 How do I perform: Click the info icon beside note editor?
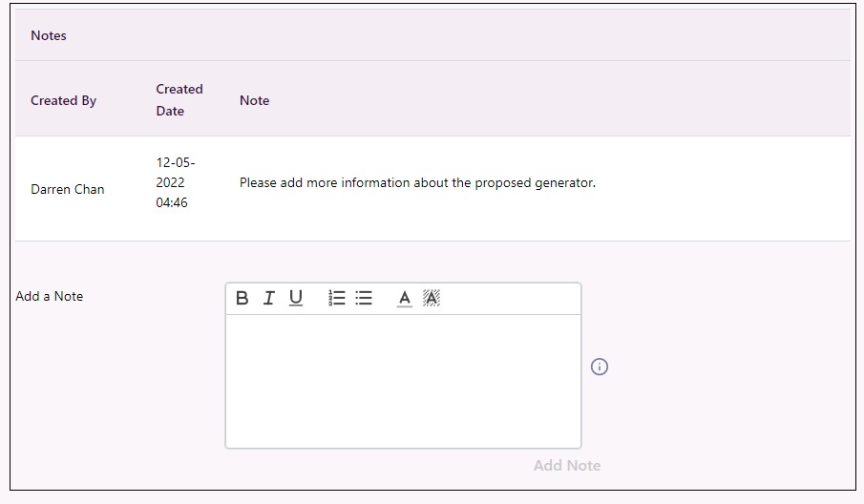coord(600,367)
